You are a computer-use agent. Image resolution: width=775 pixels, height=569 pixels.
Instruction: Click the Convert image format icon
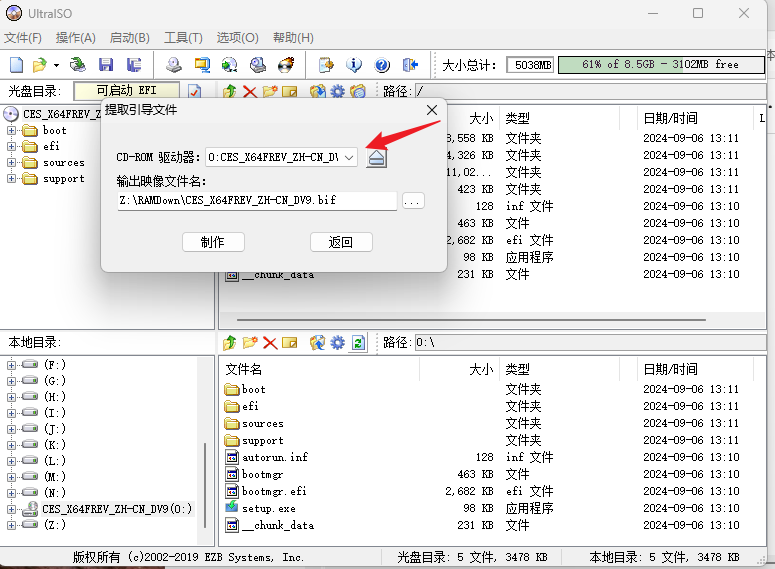pyautogui.click(x=202, y=65)
